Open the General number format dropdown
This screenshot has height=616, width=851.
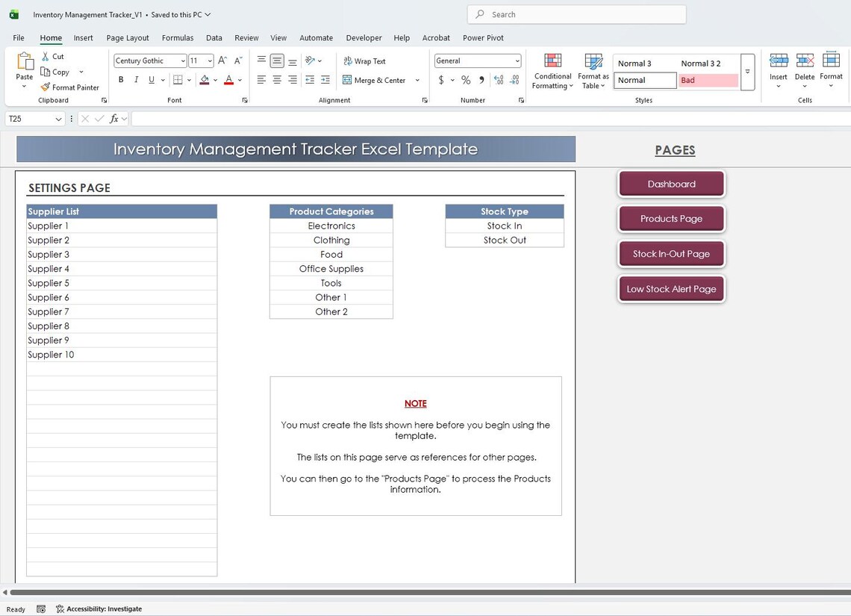click(517, 60)
